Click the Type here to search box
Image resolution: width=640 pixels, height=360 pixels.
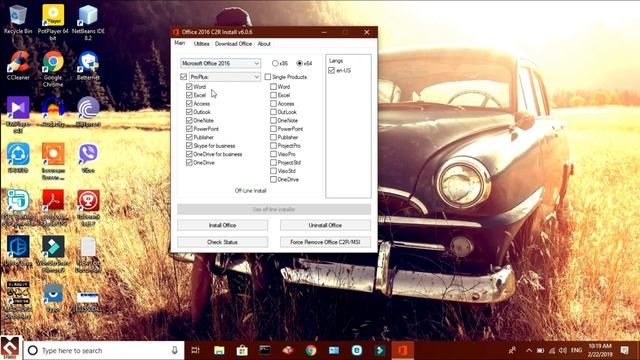[104, 350]
